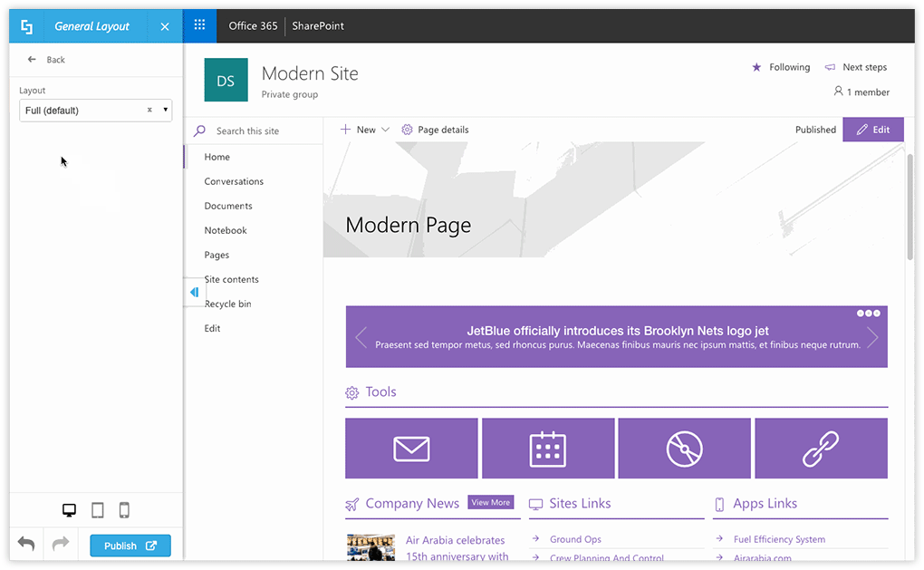
Task: Click the Company News plane icon
Action: [x=351, y=505]
